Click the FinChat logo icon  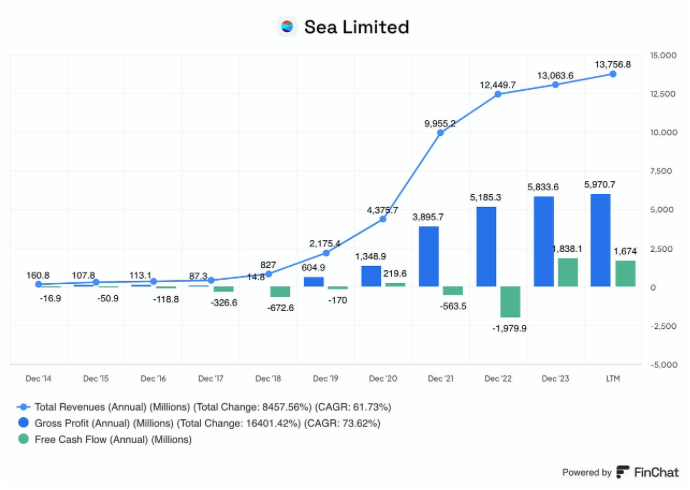click(622, 472)
